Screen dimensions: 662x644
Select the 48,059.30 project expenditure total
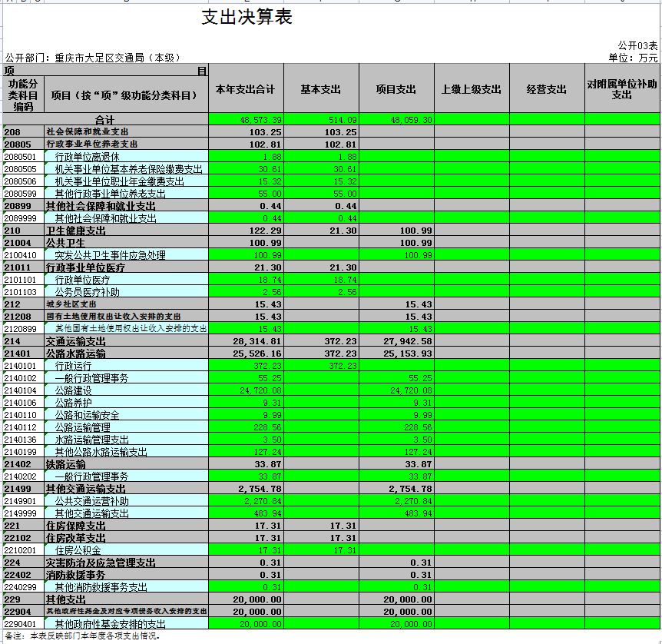click(x=411, y=120)
